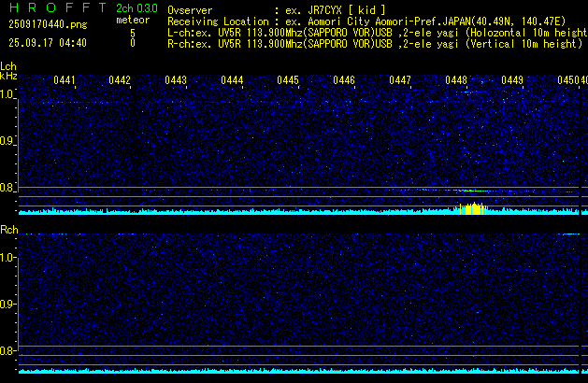Click the 0445 time marker
Viewport: 588px width, 383px height.
click(x=288, y=80)
